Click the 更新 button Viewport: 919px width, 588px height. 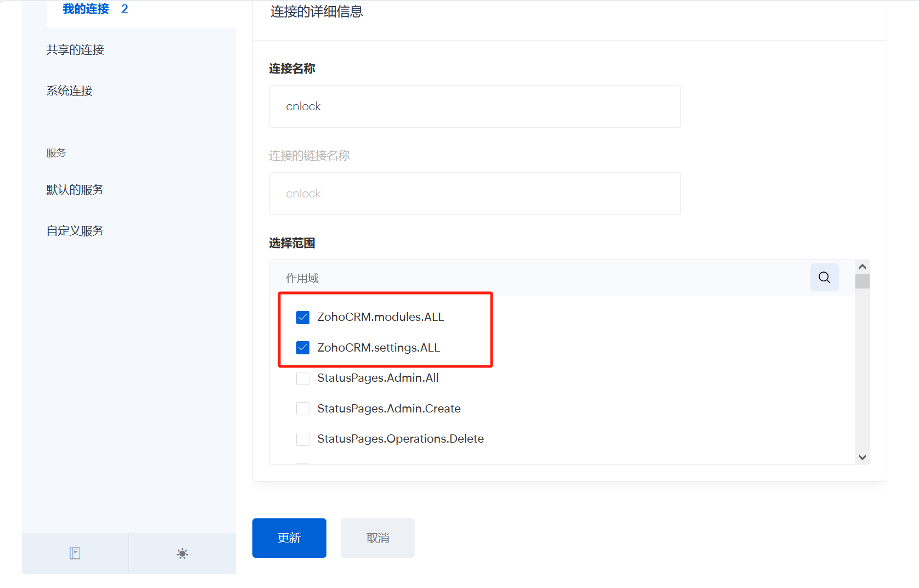pos(289,538)
